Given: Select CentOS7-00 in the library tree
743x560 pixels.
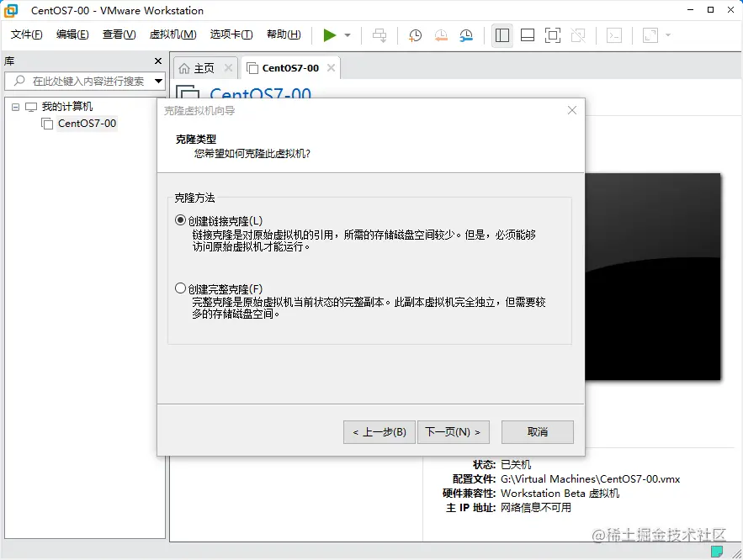Looking at the screenshot, I should 87,124.
